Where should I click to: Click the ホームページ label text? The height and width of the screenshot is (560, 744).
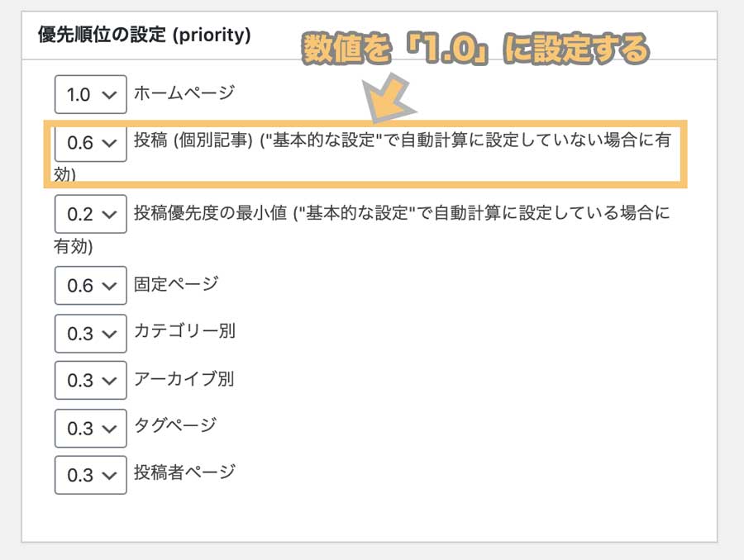click(x=184, y=93)
